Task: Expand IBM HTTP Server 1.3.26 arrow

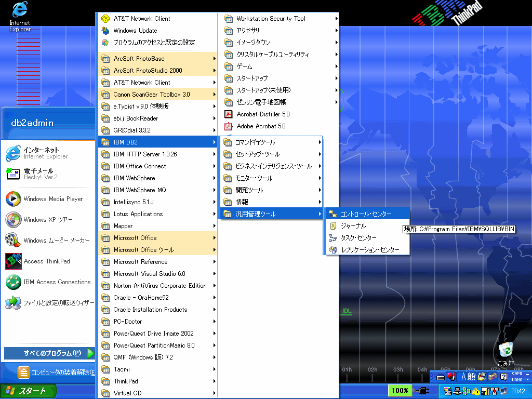Action: (215, 154)
